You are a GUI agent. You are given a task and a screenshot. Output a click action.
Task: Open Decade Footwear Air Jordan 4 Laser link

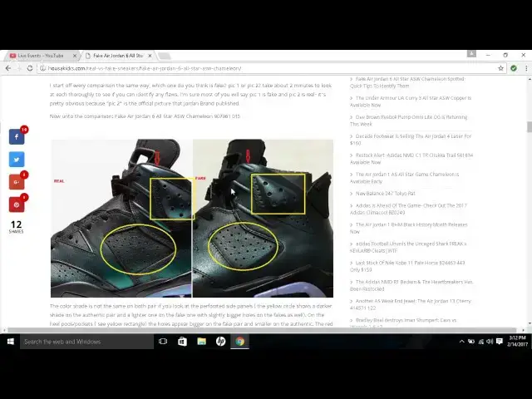pos(411,140)
